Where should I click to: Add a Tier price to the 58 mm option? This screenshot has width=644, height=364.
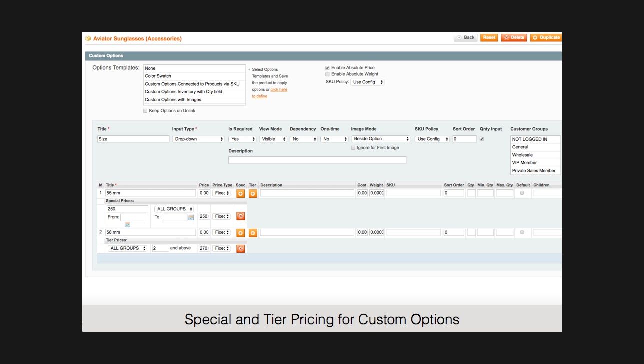(x=252, y=232)
